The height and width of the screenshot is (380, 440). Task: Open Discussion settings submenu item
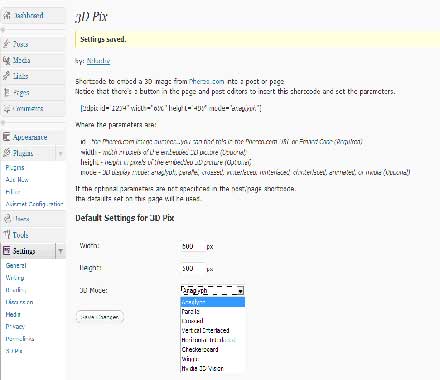19,302
